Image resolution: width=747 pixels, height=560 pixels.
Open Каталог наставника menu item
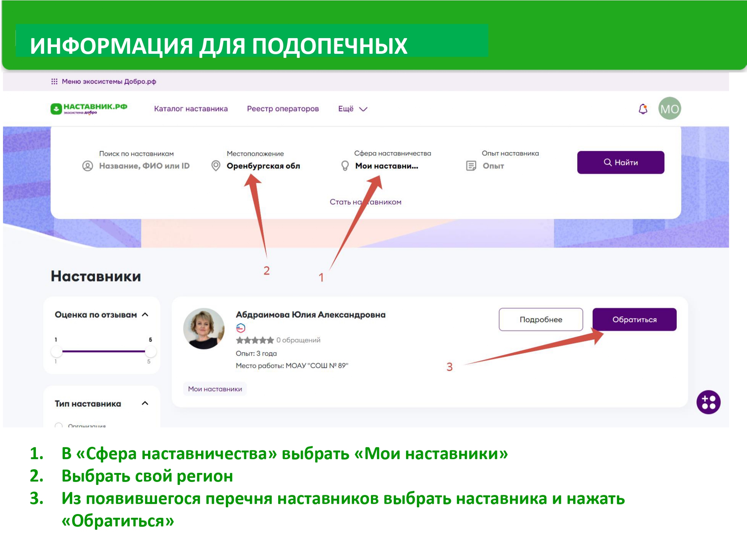click(x=191, y=109)
